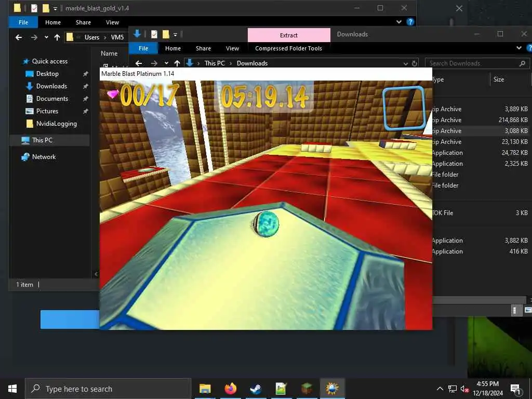Switch to details view in Downloads
The width and height of the screenshot is (532, 399).
[515, 310]
